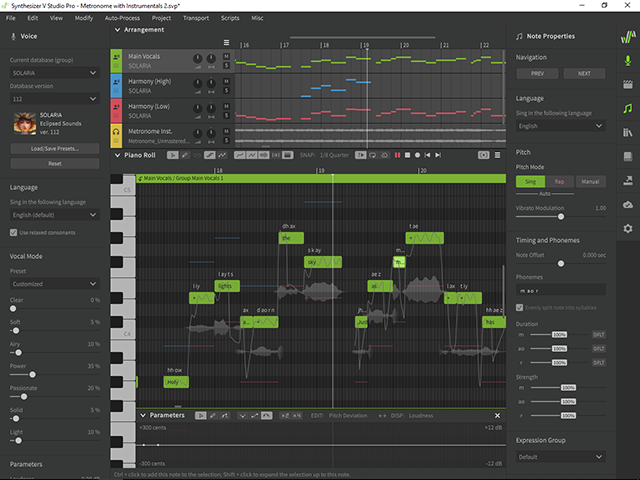Select the pencil tool in Piano Roll toolbar
The height and width of the screenshot is (480, 640).
coord(185,155)
